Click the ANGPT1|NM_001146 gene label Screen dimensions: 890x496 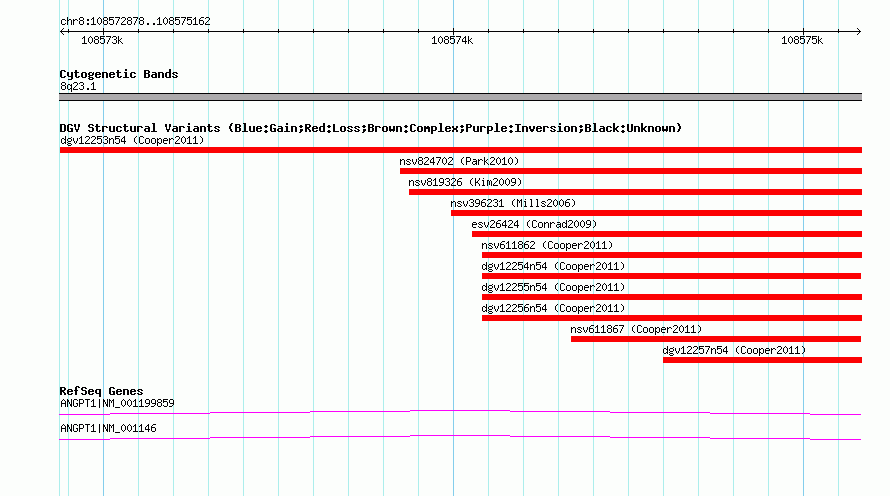coord(108,428)
